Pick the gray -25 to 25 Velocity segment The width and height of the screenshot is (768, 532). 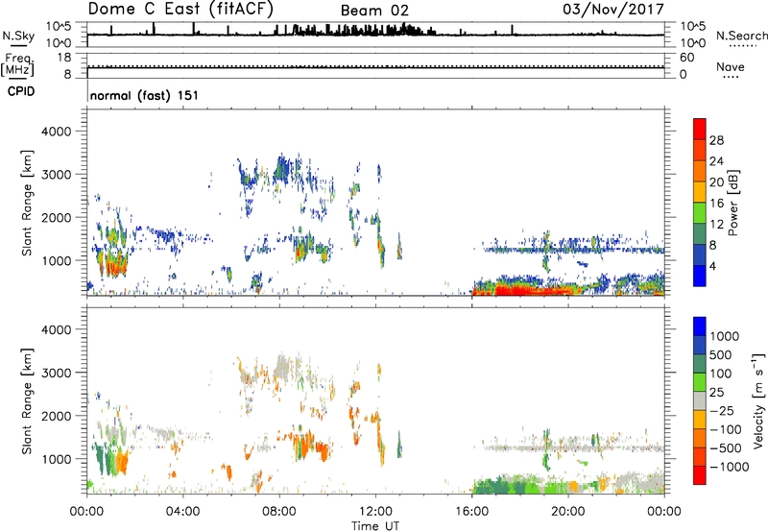(x=700, y=401)
